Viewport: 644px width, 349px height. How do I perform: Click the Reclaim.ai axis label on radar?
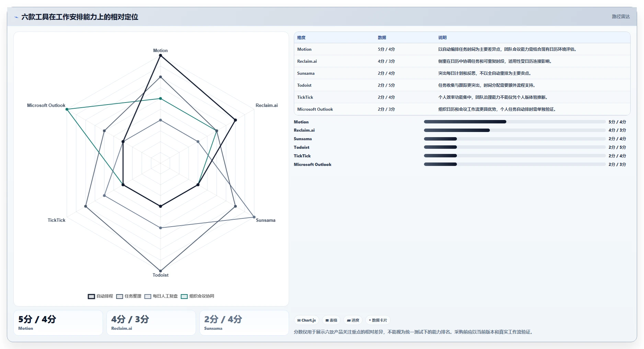pyautogui.click(x=266, y=105)
